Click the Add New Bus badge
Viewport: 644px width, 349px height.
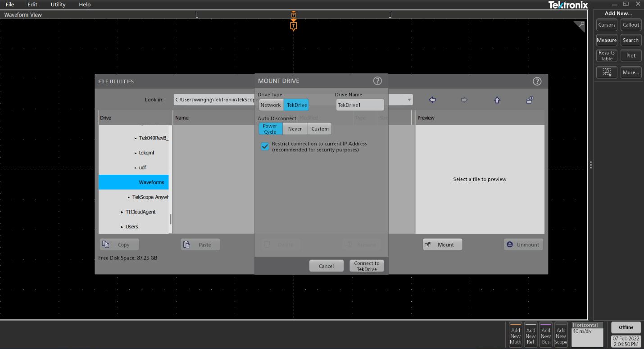546,334
